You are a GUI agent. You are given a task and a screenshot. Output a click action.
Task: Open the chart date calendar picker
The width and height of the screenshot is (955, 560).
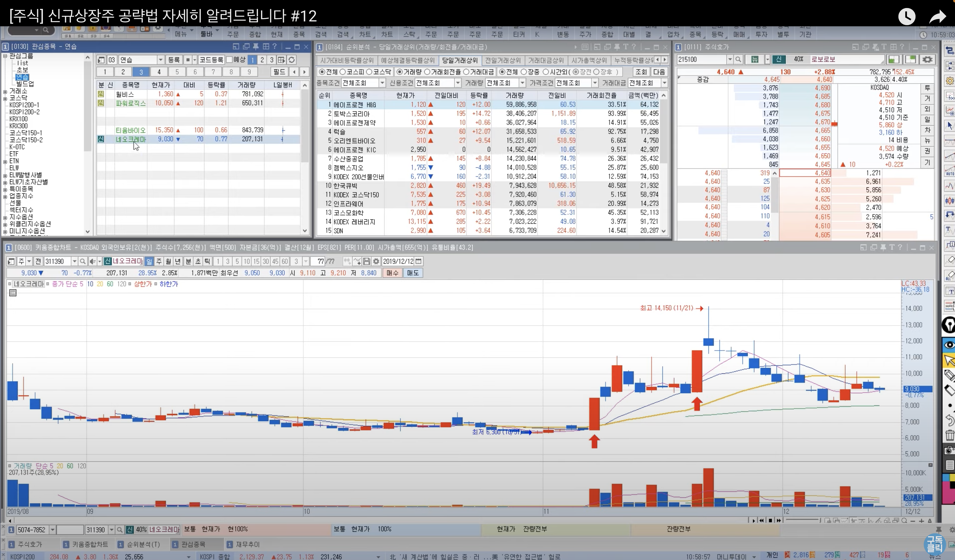418,261
